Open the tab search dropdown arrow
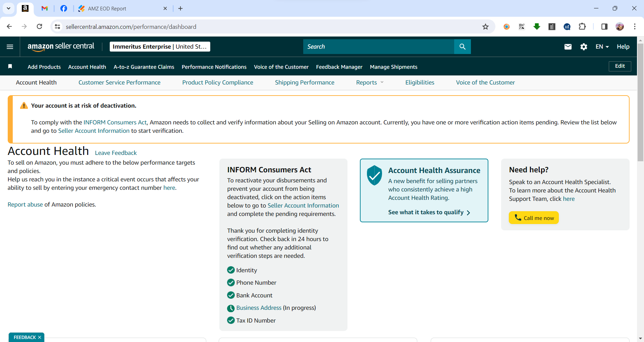644x342 pixels. 8,8
